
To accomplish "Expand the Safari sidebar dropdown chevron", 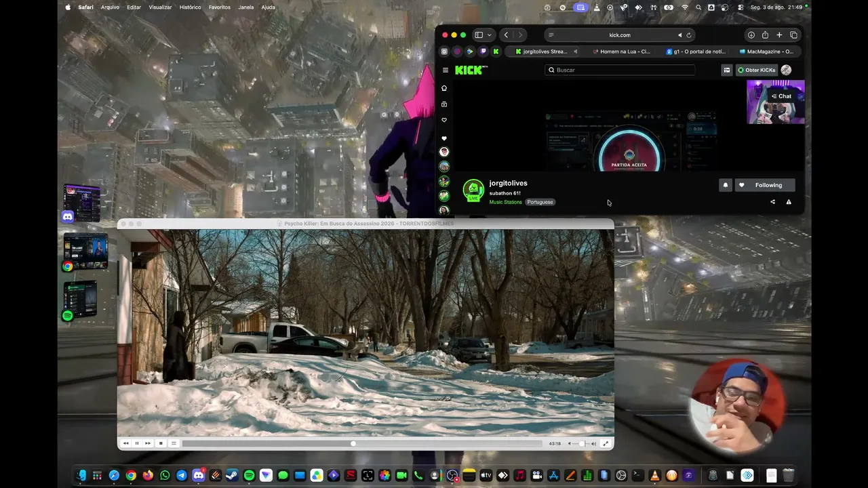I will coord(490,35).
